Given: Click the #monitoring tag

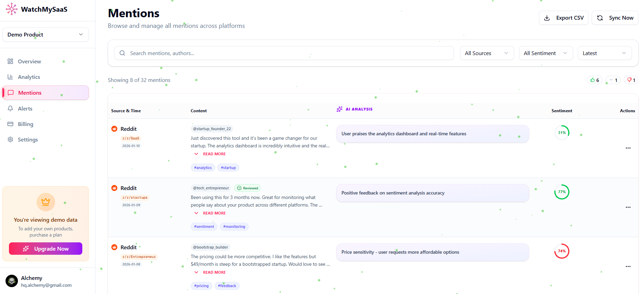Looking at the screenshot, I should 234,227.
